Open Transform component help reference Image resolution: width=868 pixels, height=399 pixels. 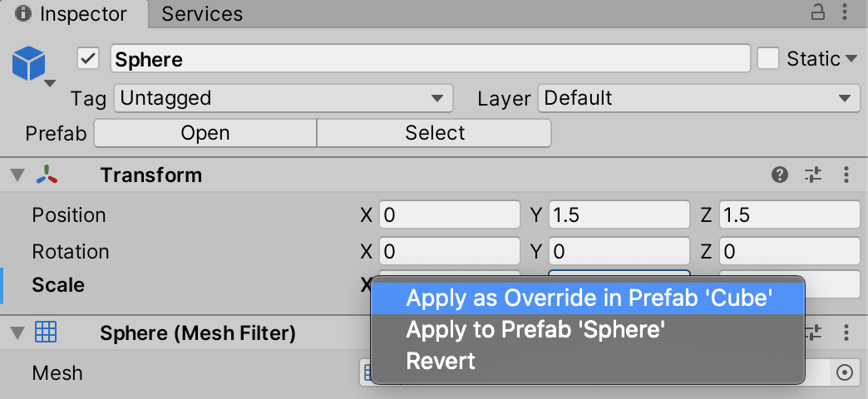(780, 175)
